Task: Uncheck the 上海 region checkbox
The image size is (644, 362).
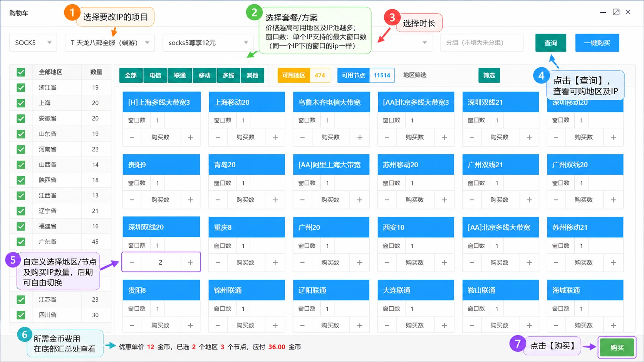Action: [x=21, y=103]
